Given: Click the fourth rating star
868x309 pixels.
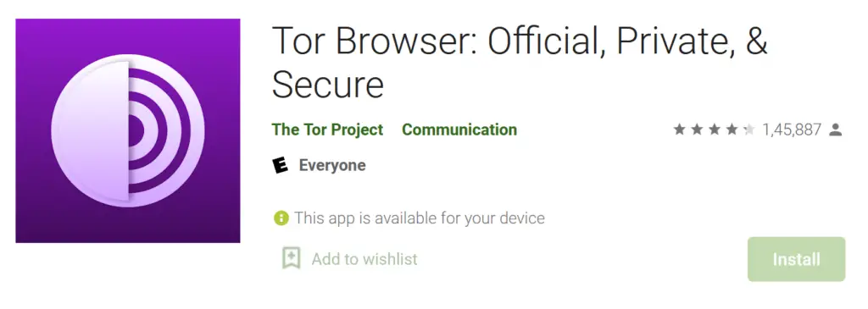Looking at the screenshot, I should click(732, 130).
